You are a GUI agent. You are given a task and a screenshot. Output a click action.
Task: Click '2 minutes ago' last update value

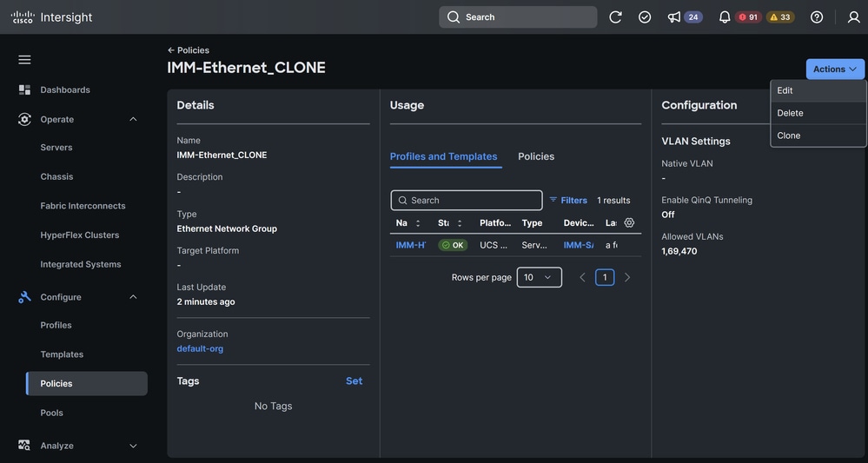(x=206, y=302)
